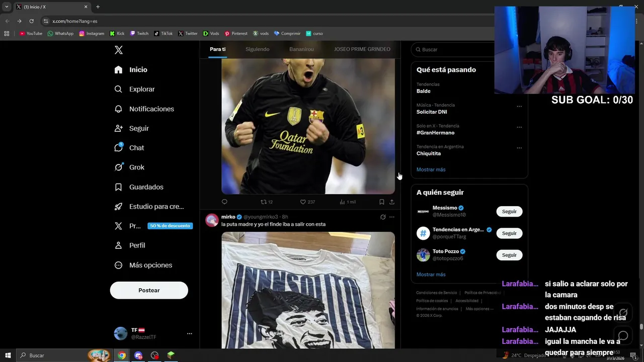644x362 pixels.
Task: Open the Chiquitita trend
Action: pos(429,153)
